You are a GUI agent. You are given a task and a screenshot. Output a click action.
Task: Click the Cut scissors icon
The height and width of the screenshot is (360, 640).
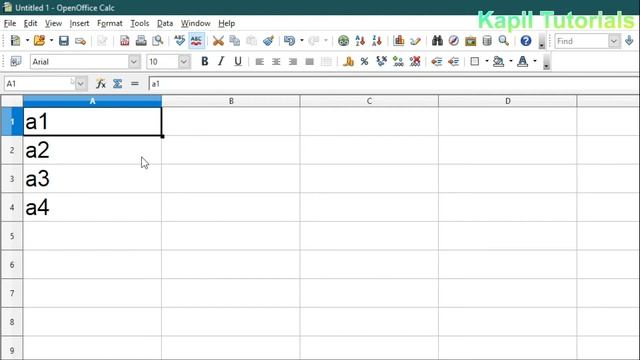218,41
